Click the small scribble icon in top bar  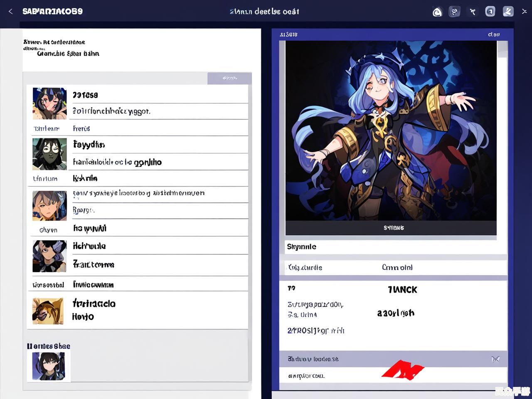pos(473,12)
